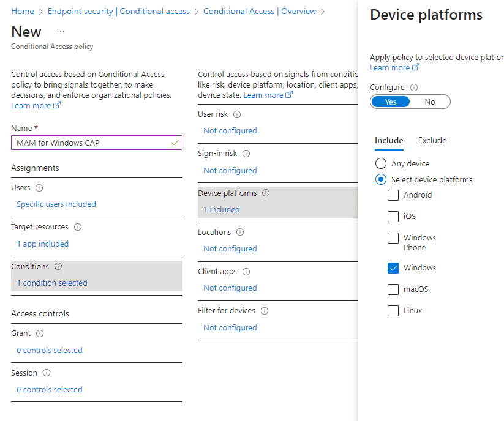504x421 pixels.
Task: Open the Specific users included link
Action: tap(56, 204)
